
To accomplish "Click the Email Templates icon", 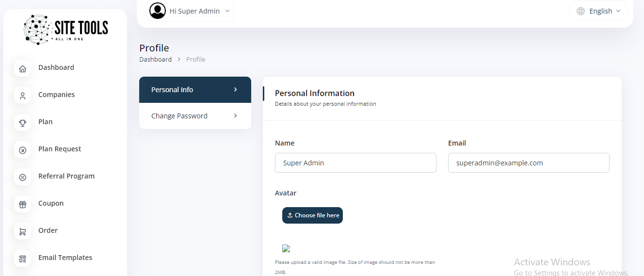I will pyautogui.click(x=22, y=259).
